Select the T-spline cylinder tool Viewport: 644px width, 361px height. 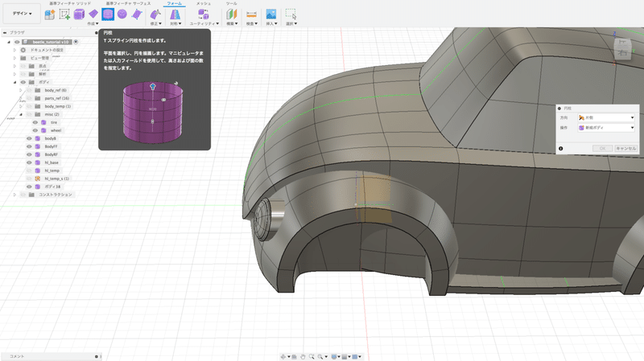click(106, 14)
